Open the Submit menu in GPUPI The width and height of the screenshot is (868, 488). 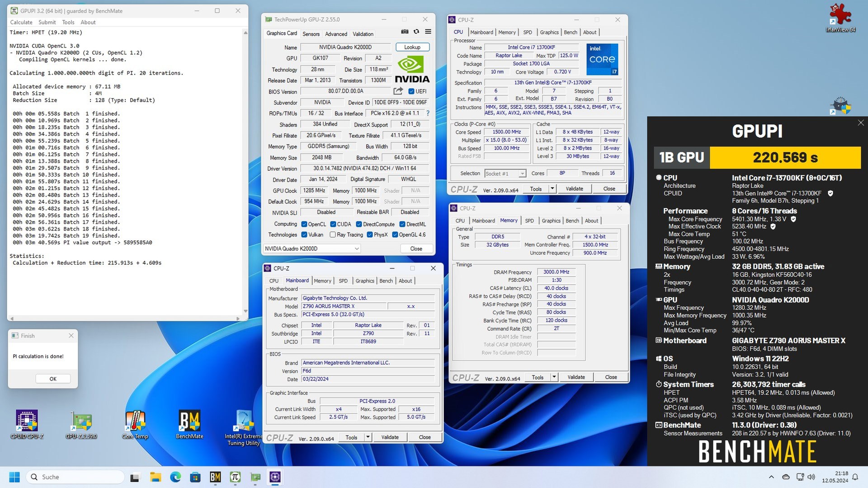(x=47, y=22)
